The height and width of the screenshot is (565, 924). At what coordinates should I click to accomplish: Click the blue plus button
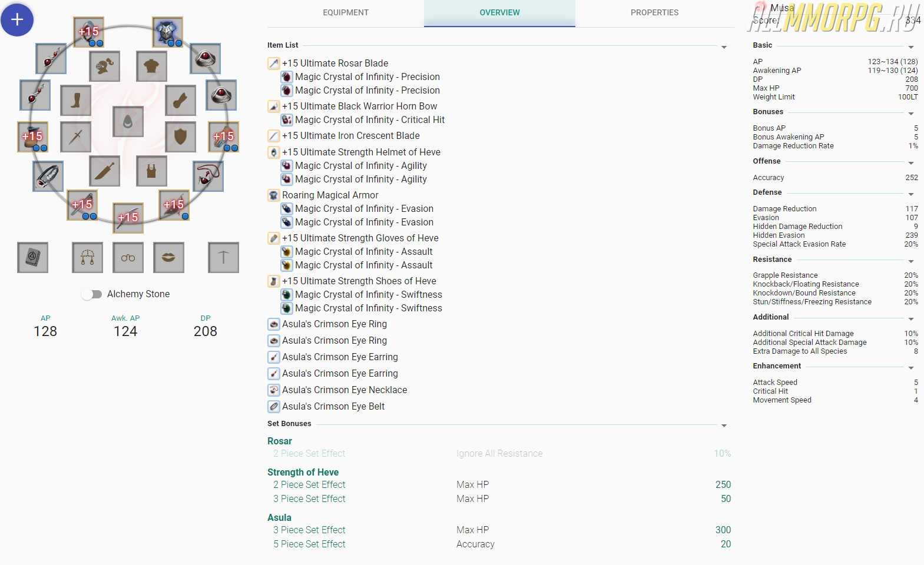[x=17, y=19]
